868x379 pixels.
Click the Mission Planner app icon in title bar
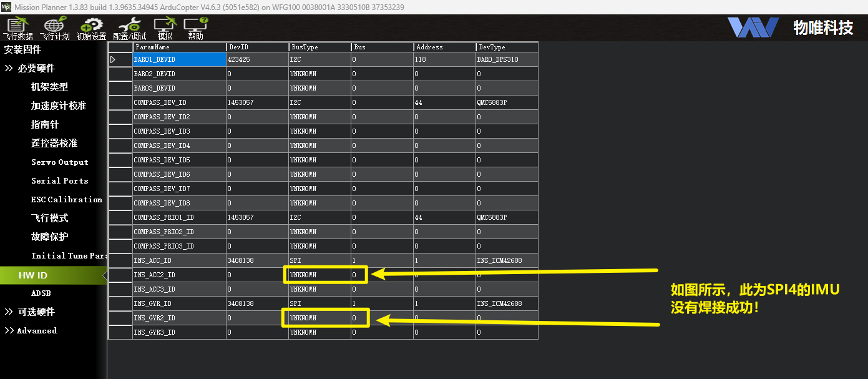click(x=6, y=7)
